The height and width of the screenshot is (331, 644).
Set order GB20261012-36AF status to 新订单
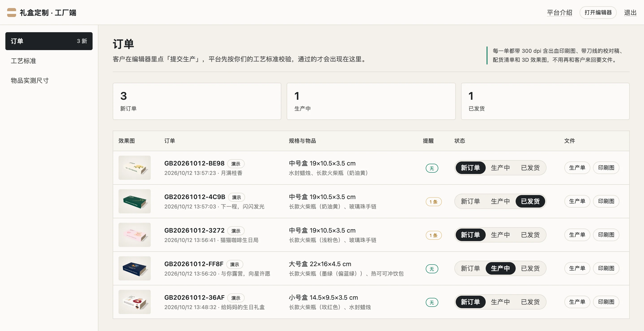pyautogui.click(x=470, y=302)
